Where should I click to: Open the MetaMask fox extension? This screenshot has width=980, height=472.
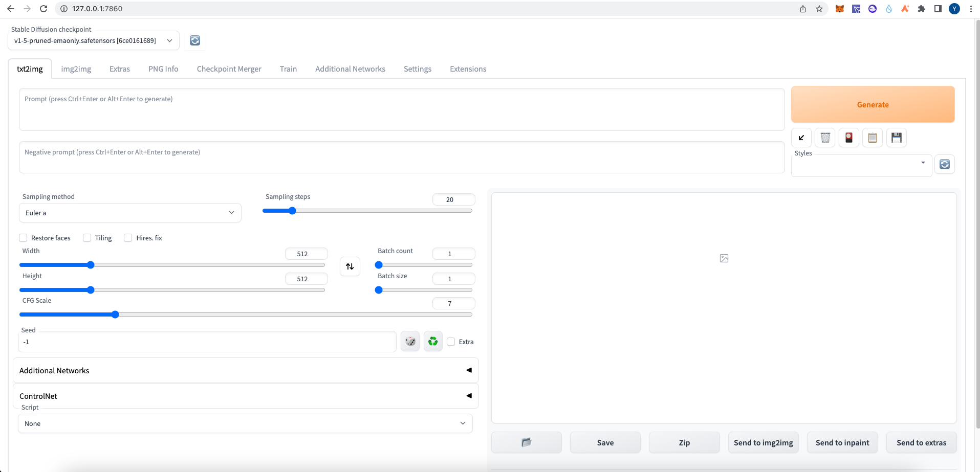click(x=840, y=9)
